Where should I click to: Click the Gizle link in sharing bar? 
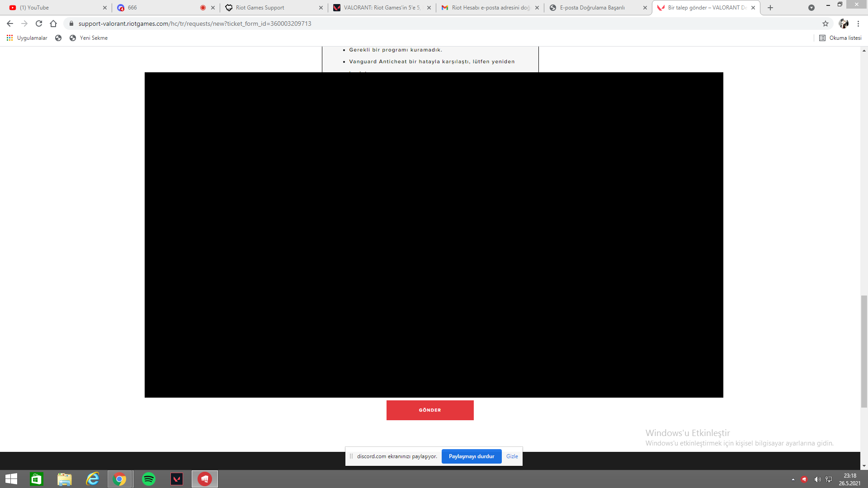(x=512, y=456)
